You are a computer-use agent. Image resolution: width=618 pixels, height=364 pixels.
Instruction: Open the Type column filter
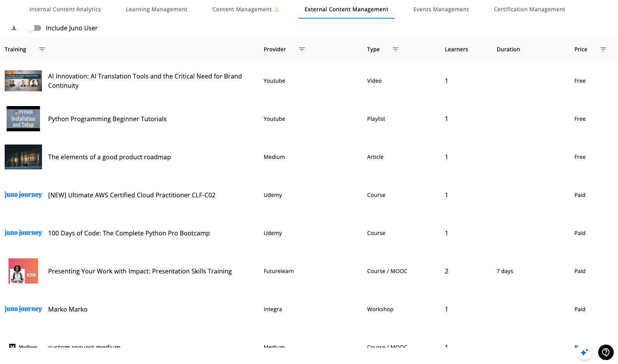pos(395,49)
